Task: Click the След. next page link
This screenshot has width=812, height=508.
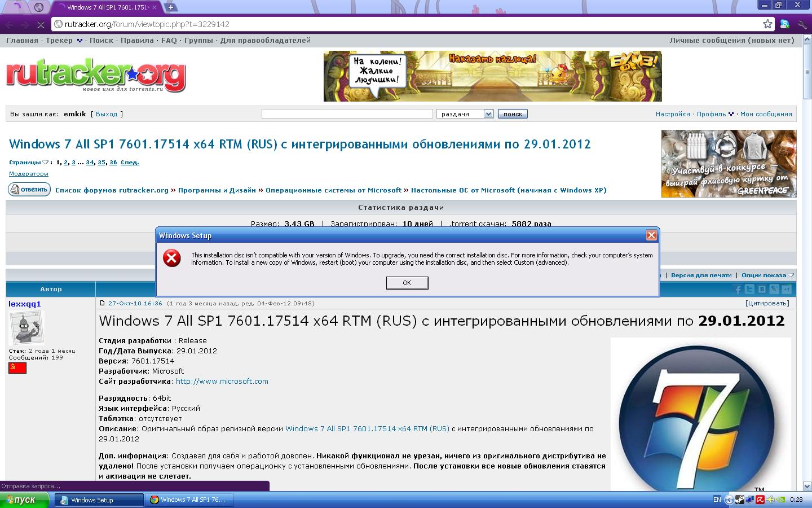Action: 130,163
